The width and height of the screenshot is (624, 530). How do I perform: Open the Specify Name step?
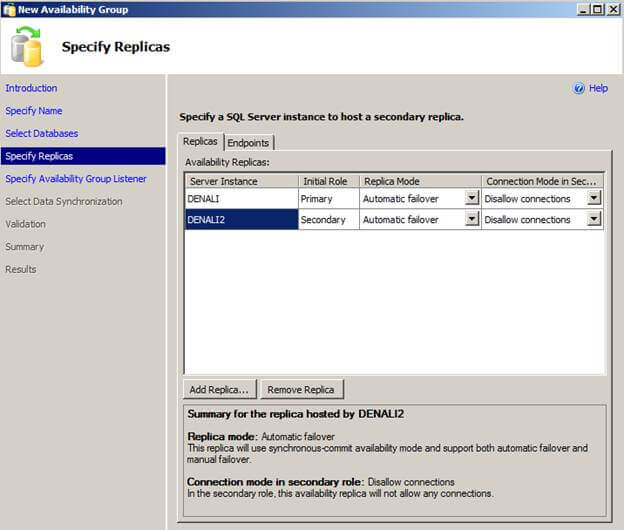point(34,111)
